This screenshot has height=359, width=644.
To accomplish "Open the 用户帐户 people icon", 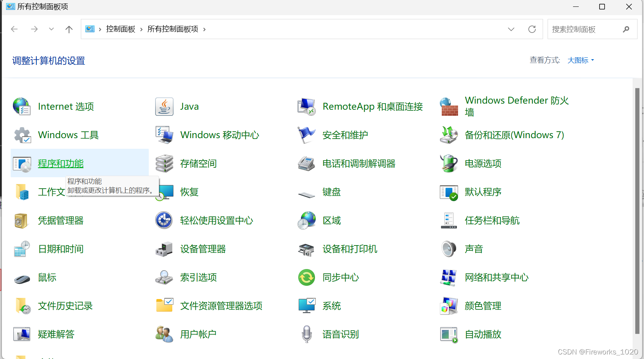I will point(164,334).
